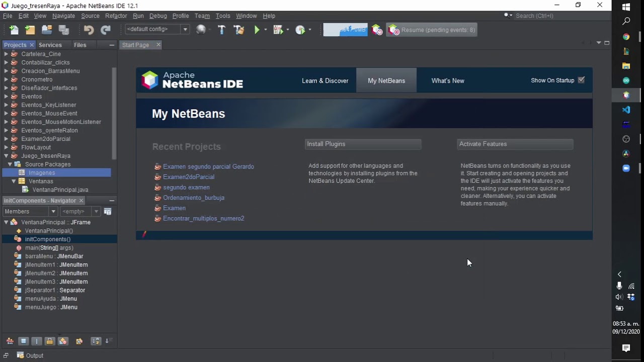Toggle fully qualified names icon in Navigator

(79, 341)
